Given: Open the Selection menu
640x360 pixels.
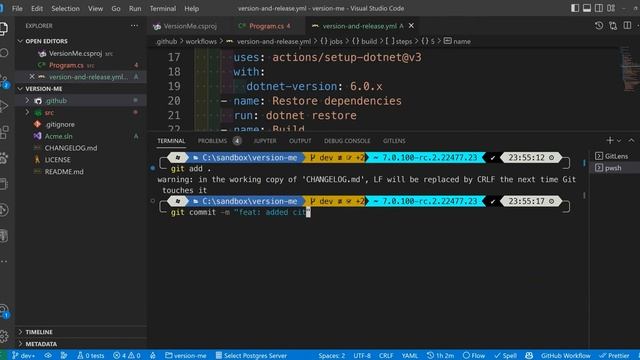Looking at the screenshot, I should (x=65, y=8).
